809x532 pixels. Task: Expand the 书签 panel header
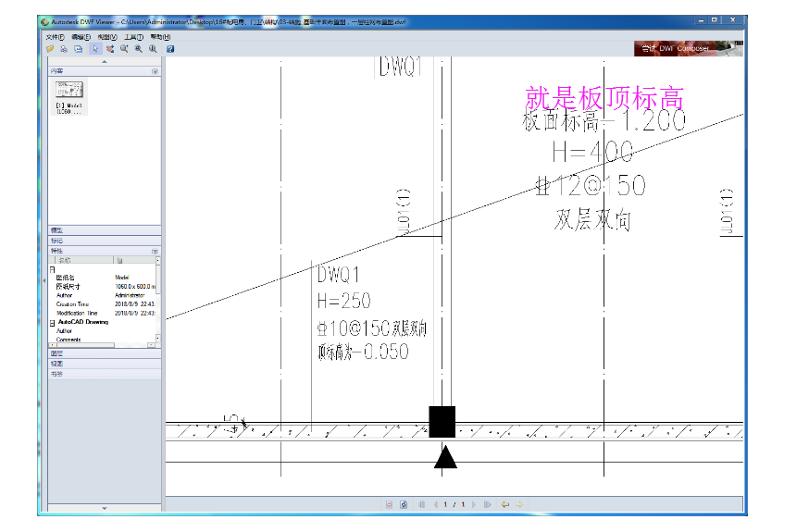click(x=105, y=375)
